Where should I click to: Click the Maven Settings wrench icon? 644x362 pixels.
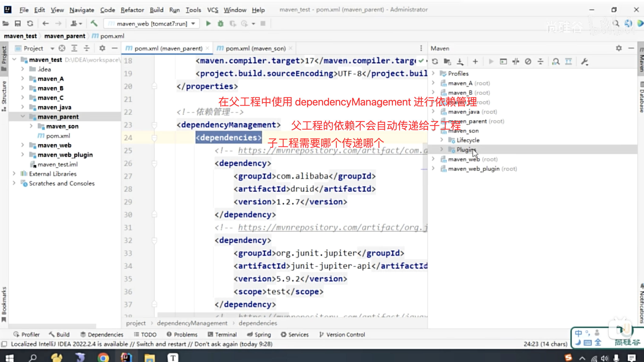(584, 61)
